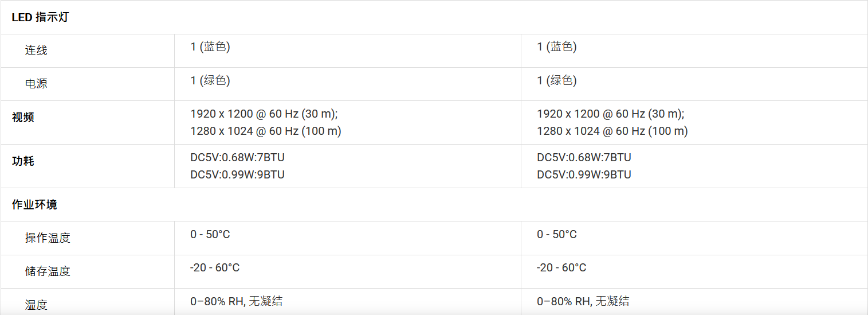Click the 电源 row label

coord(36,84)
